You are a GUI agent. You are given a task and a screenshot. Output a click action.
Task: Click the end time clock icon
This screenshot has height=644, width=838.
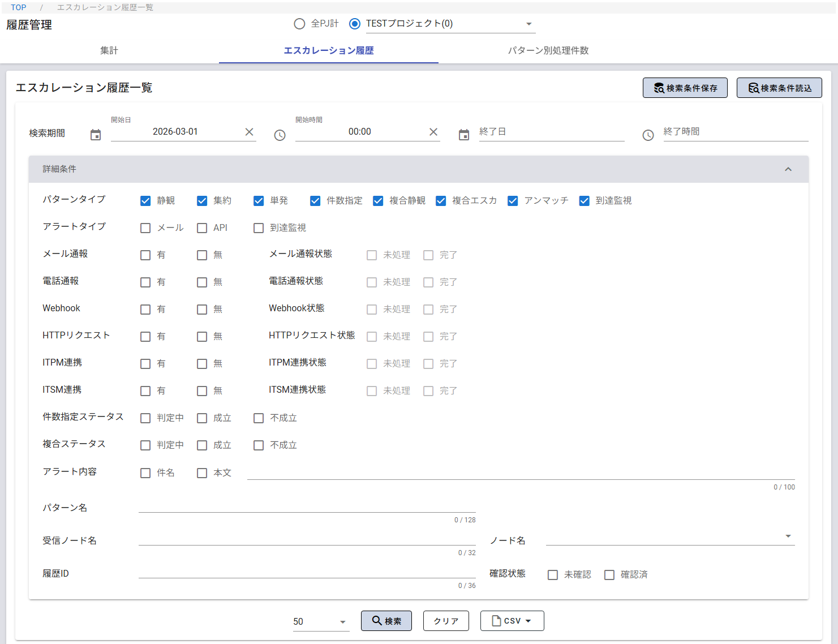pos(648,135)
